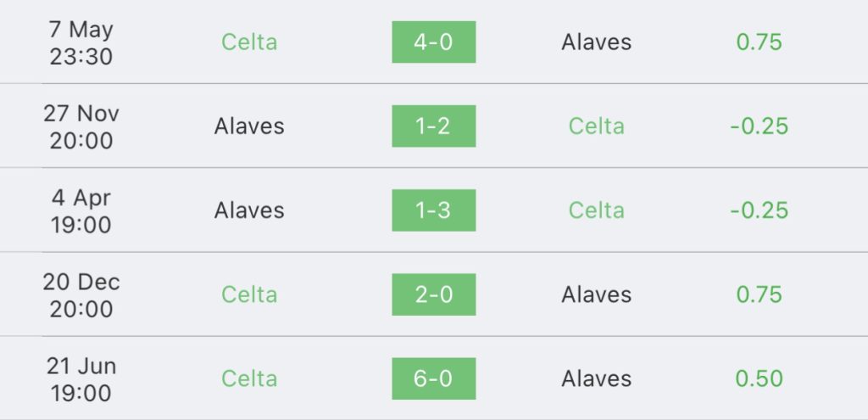Screen dimensions: 868x420
Task: Click the 7 May 23:30 date cell
Action: coord(81,42)
